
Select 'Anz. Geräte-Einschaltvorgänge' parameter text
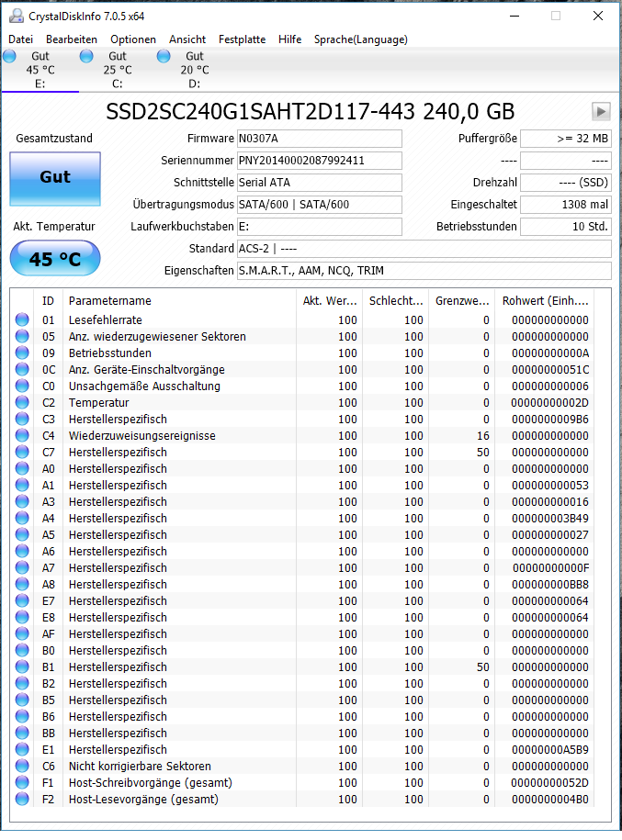point(146,370)
